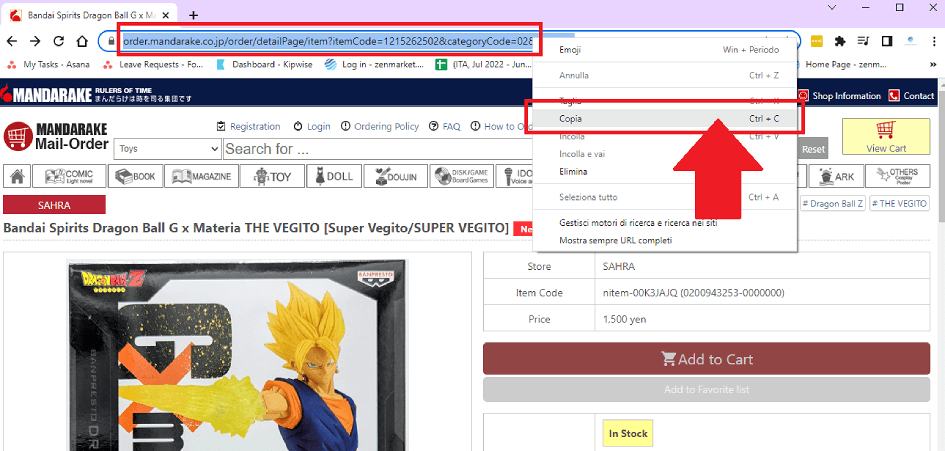View site info via padlock icon

point(110,41)
